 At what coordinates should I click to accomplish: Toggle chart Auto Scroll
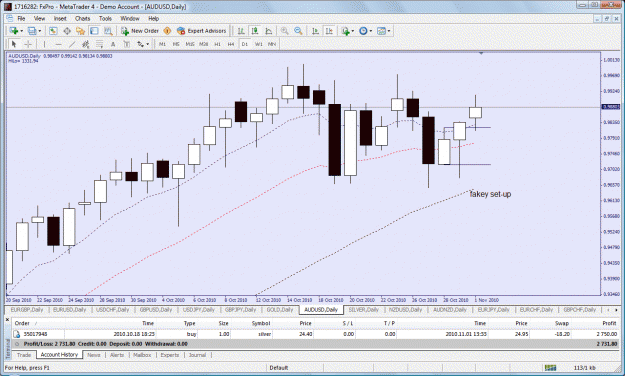[315, 31]
